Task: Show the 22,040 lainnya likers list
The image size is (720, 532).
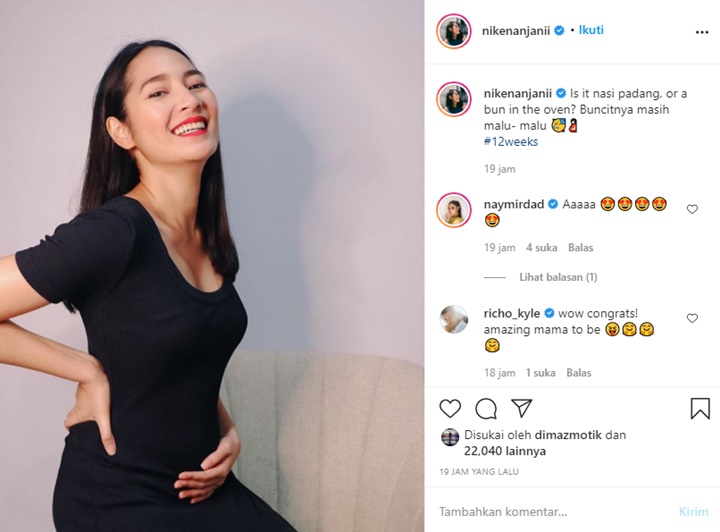Action: [x=505, y=451]
